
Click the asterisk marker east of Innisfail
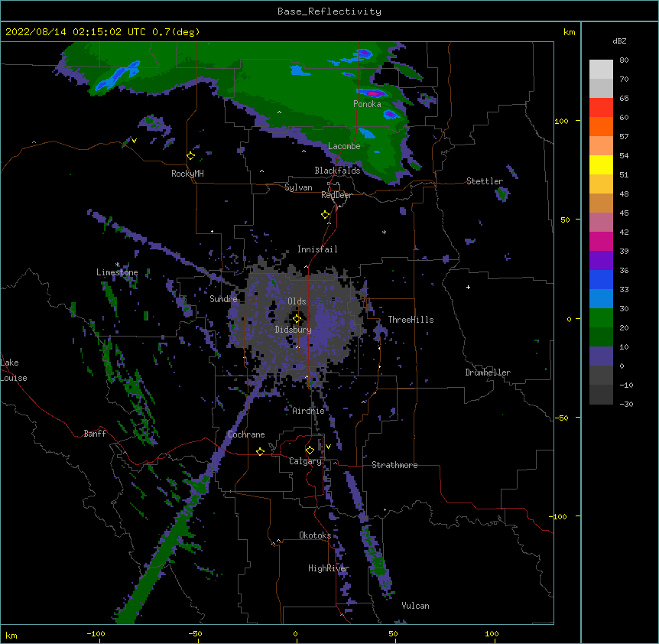[x=384, y=232]
